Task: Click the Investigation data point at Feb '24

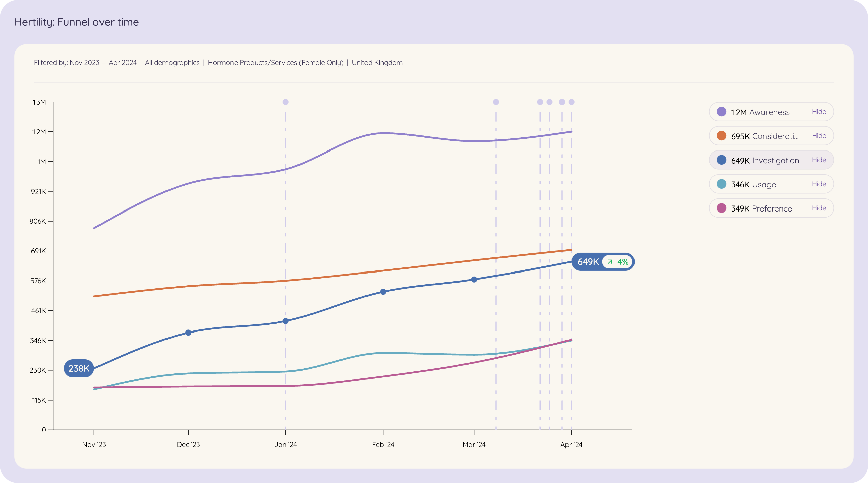Action: pos(383,292)
